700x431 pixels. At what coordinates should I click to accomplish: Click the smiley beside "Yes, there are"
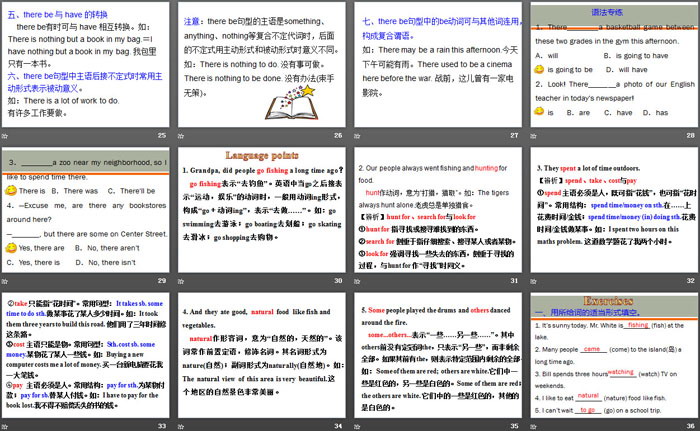12,247
